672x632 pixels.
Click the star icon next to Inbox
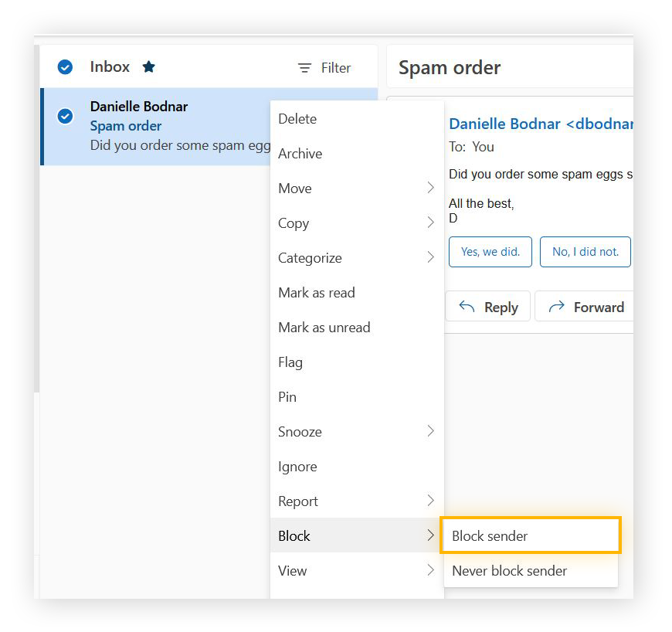click(148, 67)
